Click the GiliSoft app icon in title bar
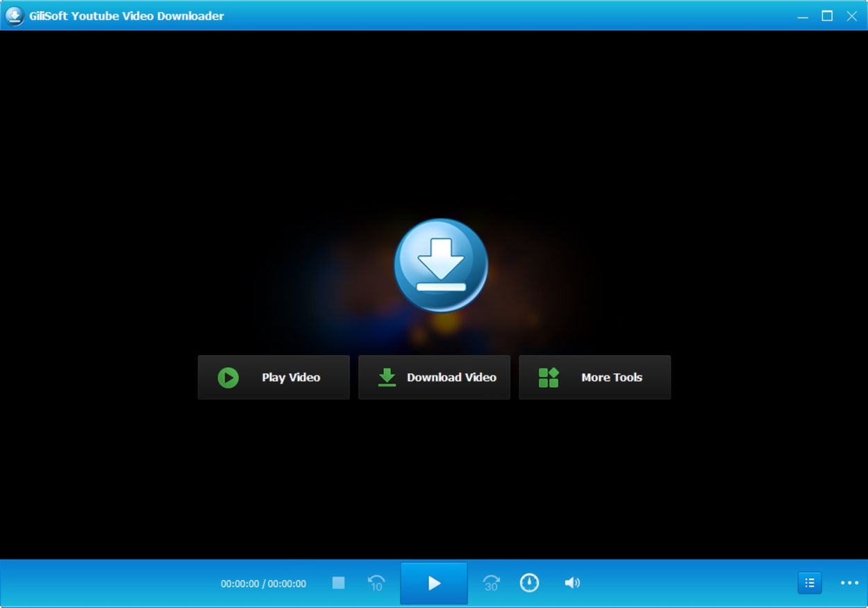Image resolution: width=868 pixels, height=608 pixels. 15,15
